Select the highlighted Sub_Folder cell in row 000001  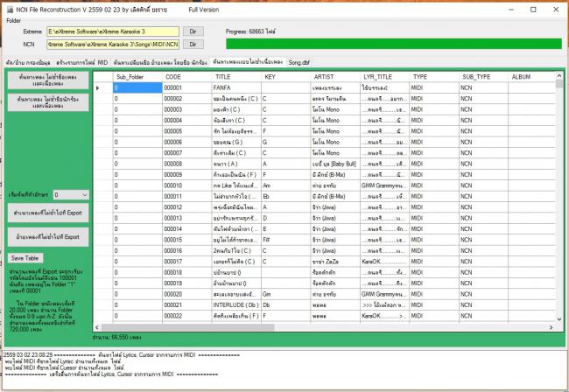tap(137, 87)
